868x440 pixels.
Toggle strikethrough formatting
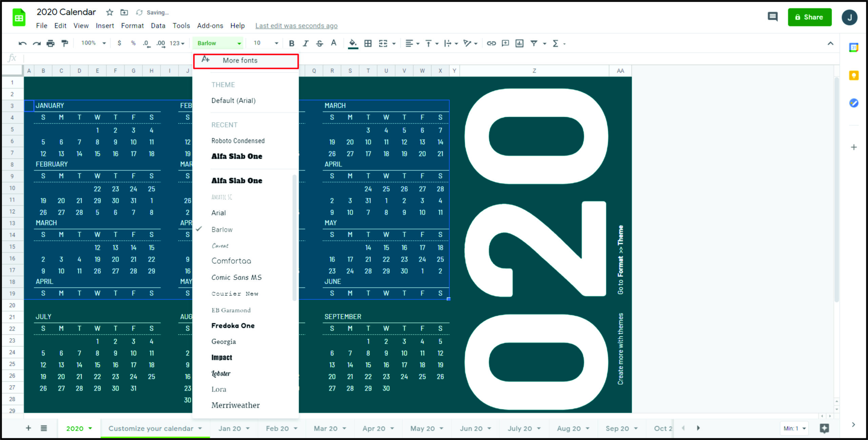point(319,43)
